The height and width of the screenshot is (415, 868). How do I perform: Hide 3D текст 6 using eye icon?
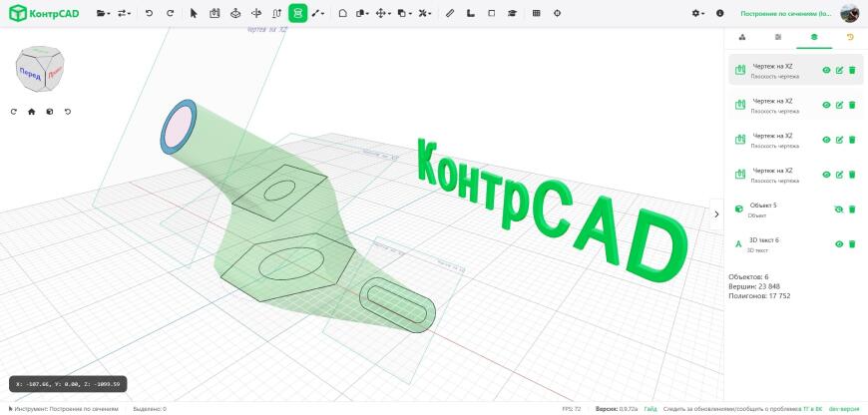click(839, 244)
